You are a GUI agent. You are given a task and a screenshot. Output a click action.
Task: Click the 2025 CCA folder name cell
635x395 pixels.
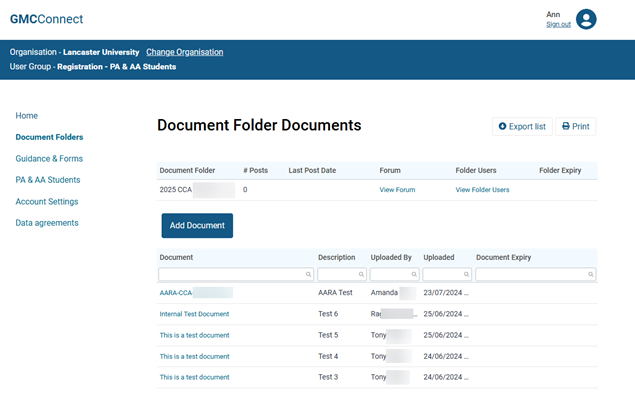coord(197,190)
